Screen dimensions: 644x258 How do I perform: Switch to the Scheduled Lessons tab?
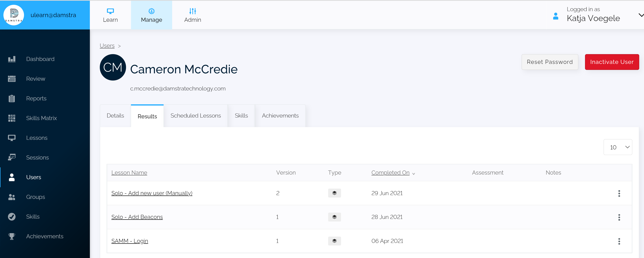[195, 116]
